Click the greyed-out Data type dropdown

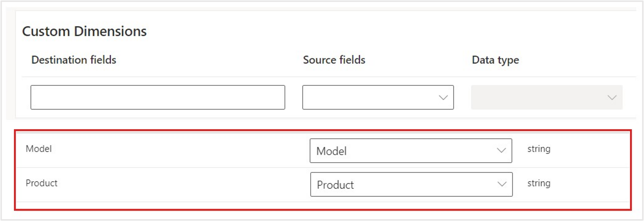click(x=546, y=97)
